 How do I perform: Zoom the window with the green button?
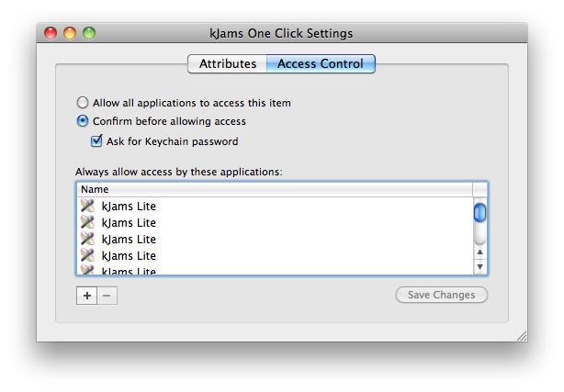pyautogui.click(x=89, y=34)
